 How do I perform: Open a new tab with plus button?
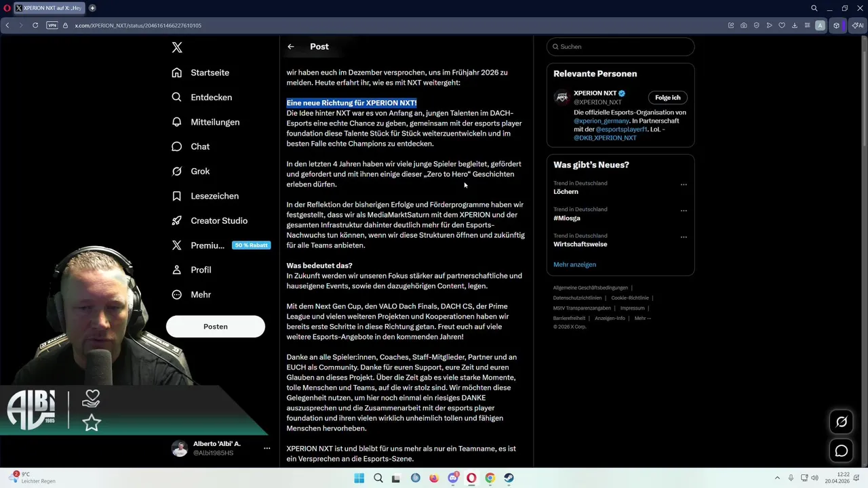click(92, 8)
